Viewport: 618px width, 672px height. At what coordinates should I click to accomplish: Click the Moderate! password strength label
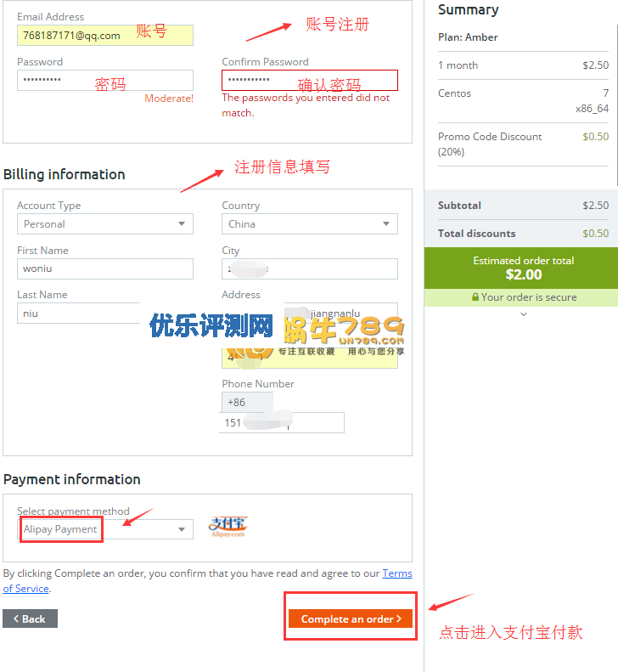click(169, 99)
